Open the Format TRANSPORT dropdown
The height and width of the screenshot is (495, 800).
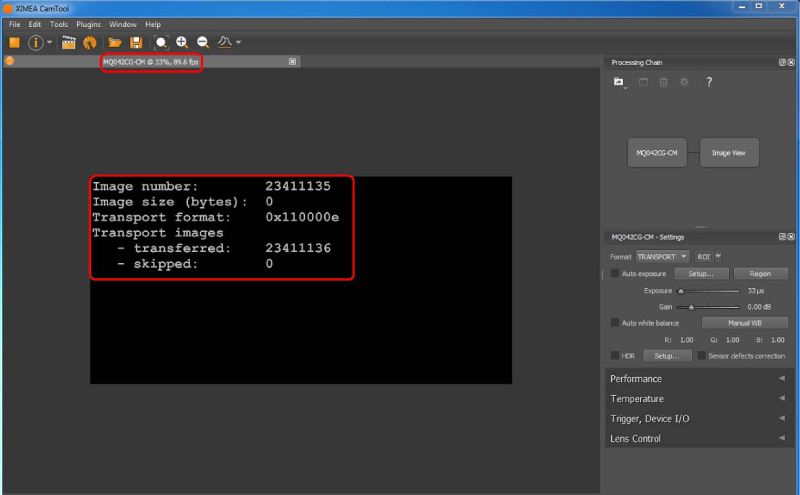663,256
